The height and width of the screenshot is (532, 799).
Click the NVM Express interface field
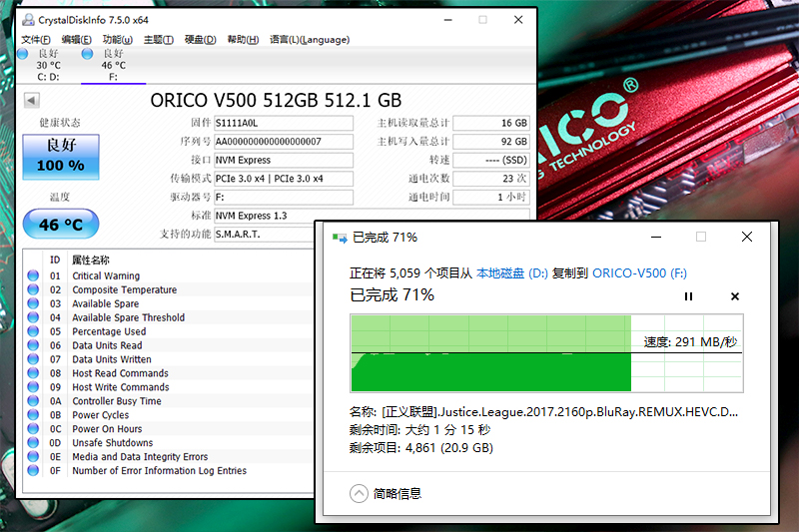284,161
